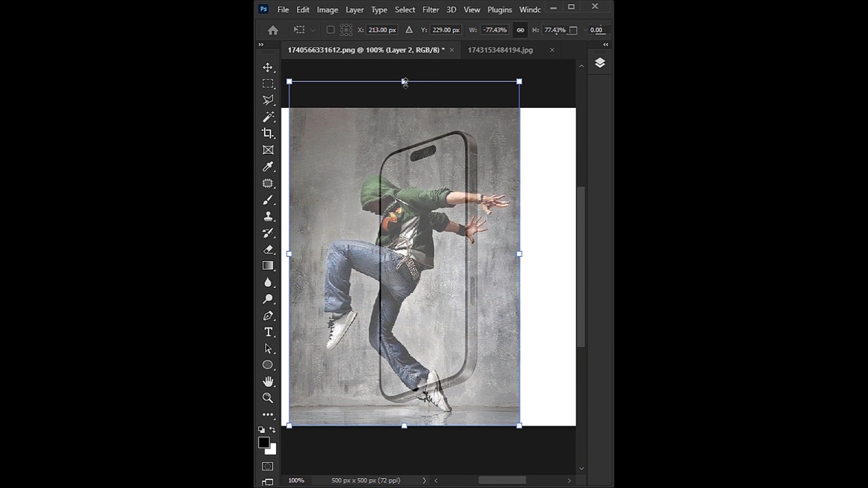The height and width of the screenshot is (488, 868).
Task: Open the Layer menu
Action: coord(355,9)
